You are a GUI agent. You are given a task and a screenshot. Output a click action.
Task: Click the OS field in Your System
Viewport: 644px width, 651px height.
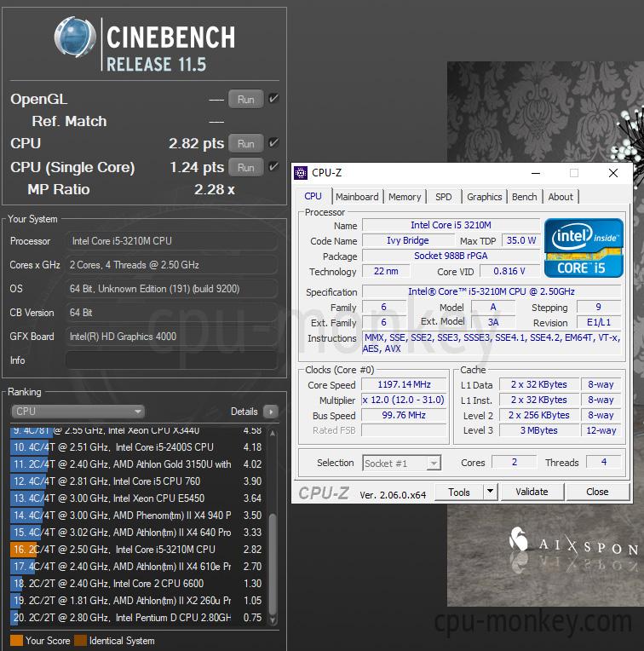click(x=171, y=289)
